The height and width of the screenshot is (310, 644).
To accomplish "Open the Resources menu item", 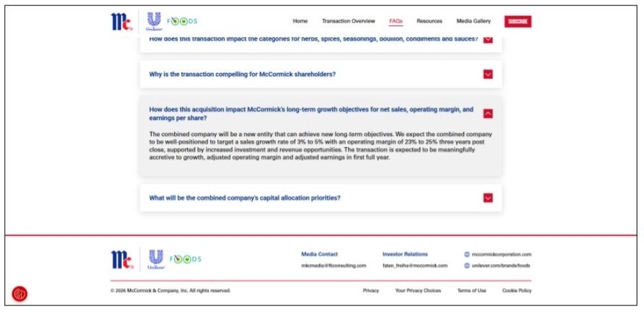I will tap(430, 21).
